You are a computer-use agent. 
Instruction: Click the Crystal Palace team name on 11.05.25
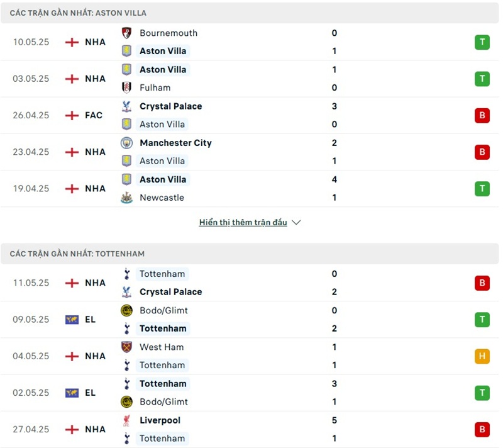(x=171, y=292)
